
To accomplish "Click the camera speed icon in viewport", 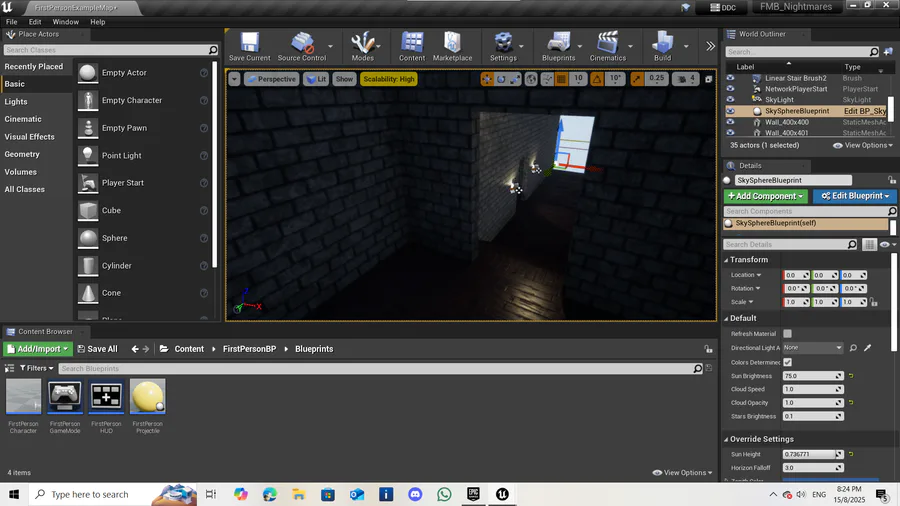I will [682, 79].
